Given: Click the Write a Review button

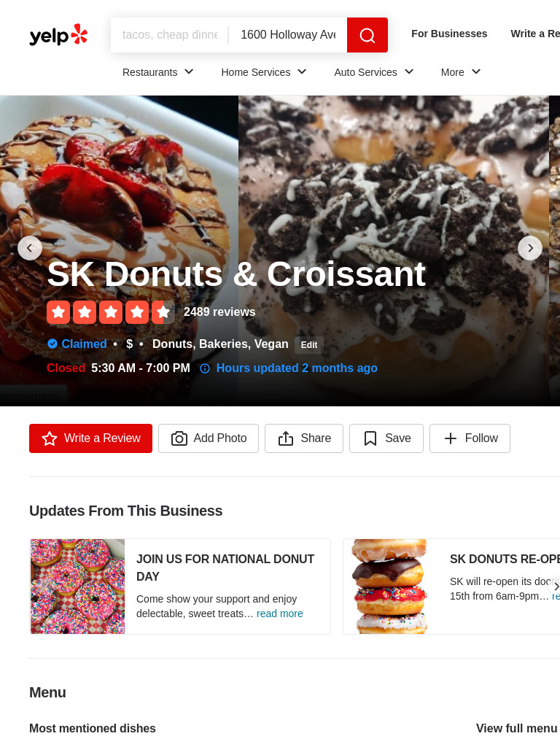Looking at the screenshot, I should click(91, 438).
